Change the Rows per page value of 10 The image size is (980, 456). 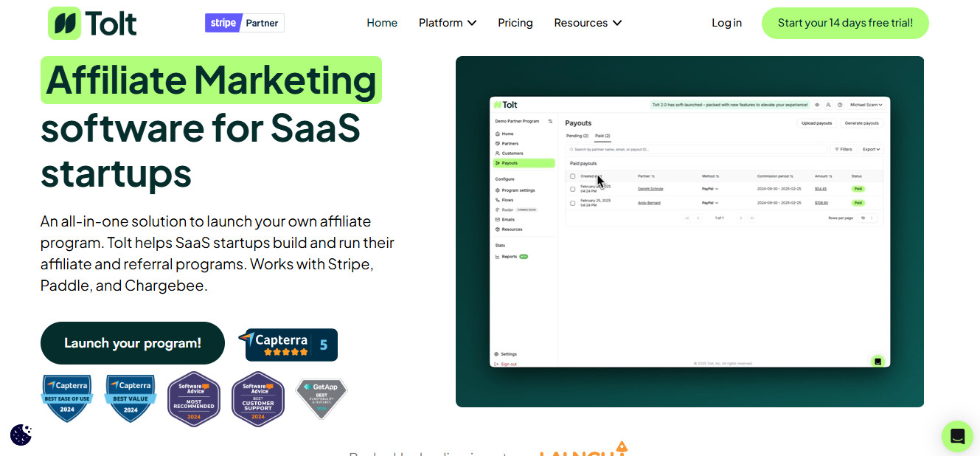coord(867,218)
